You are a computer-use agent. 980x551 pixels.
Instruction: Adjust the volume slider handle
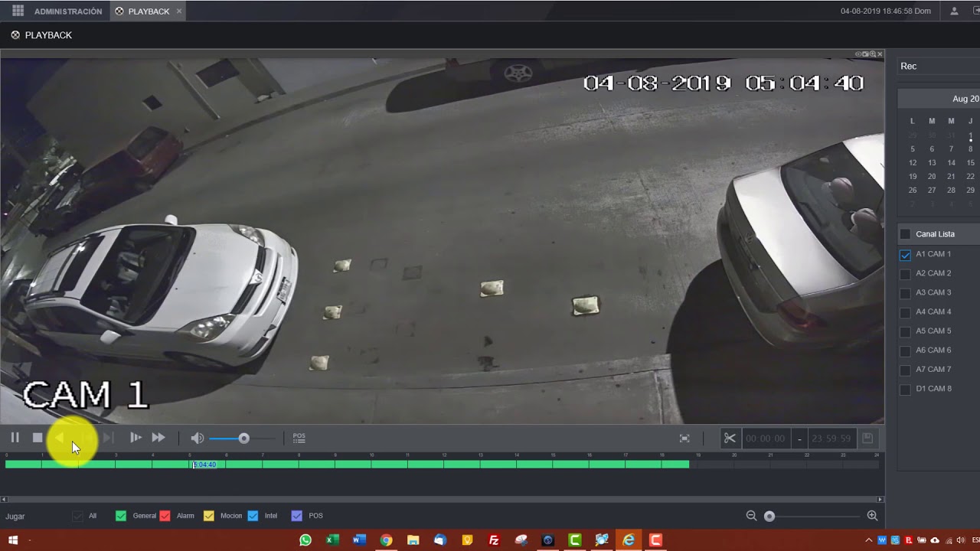point(243,439)
